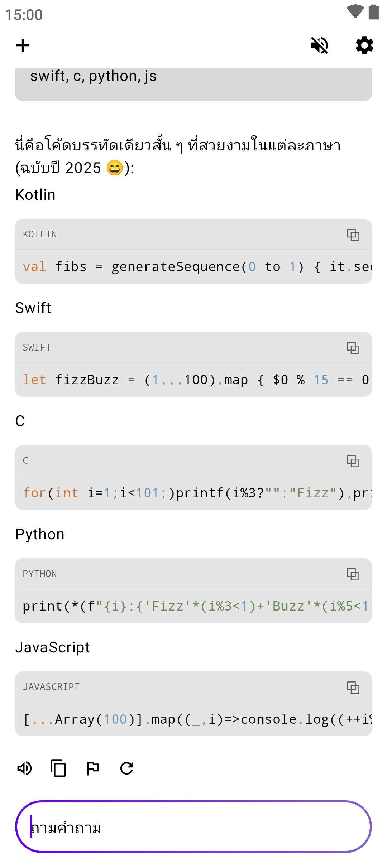Tap the JavaScript Array map code line
This screenshot has height=868, width=387.
click(193, 719)
